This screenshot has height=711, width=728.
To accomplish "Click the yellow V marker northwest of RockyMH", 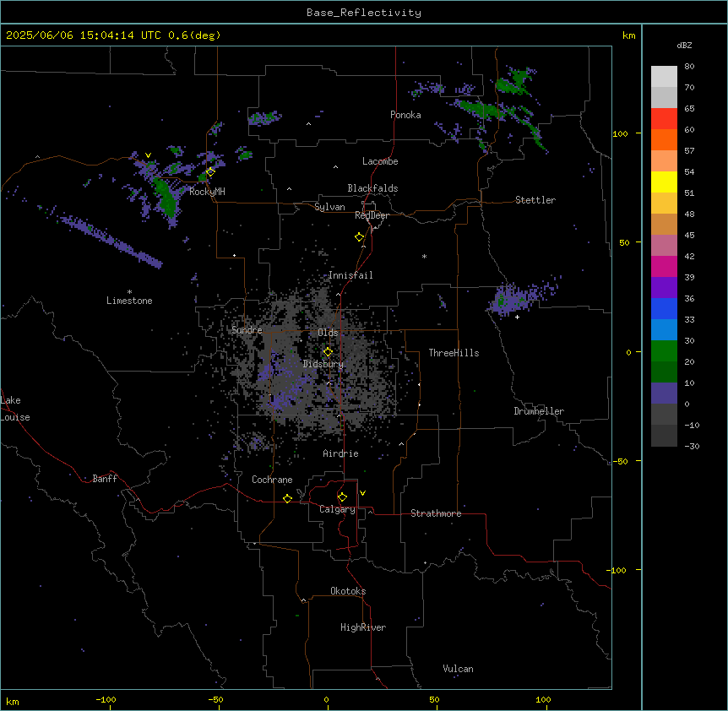I will (x=148, y=155).
